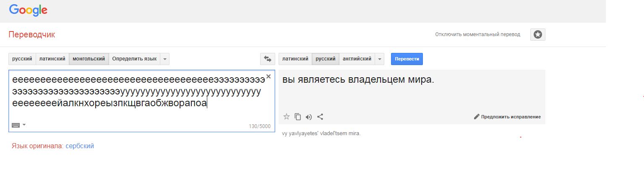Viewport: 644px width, 178px height.
Task: Select латинский as source language
Action: click(x=52, y=59)
